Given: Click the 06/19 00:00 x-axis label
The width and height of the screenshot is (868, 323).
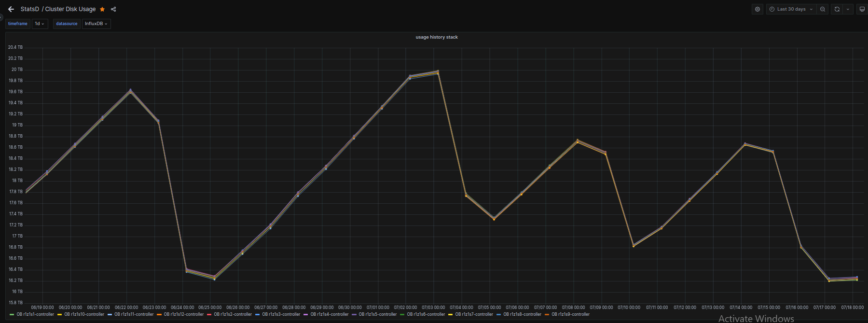Looking at the screenshot, I should (42, 308).
